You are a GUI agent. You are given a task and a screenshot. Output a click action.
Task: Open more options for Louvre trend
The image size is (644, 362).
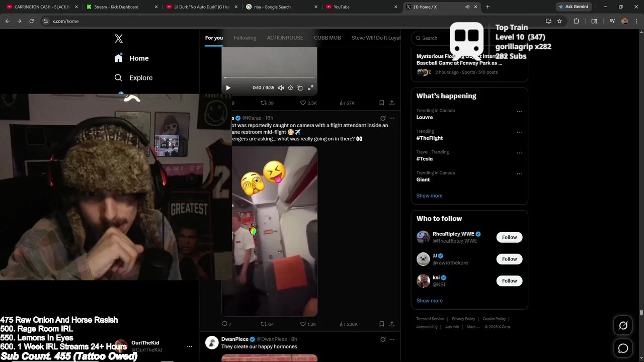(x=519, y=112)
